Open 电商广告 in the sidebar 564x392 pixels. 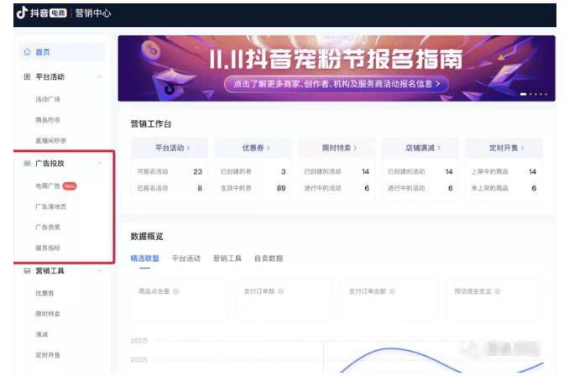[48, 186]
